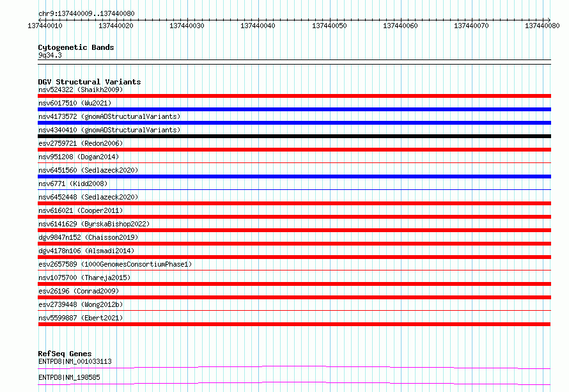The image size is (569, 392).
Task: Open variant nsv951208 (Dogan2014) label
Action: pos(79,157)
